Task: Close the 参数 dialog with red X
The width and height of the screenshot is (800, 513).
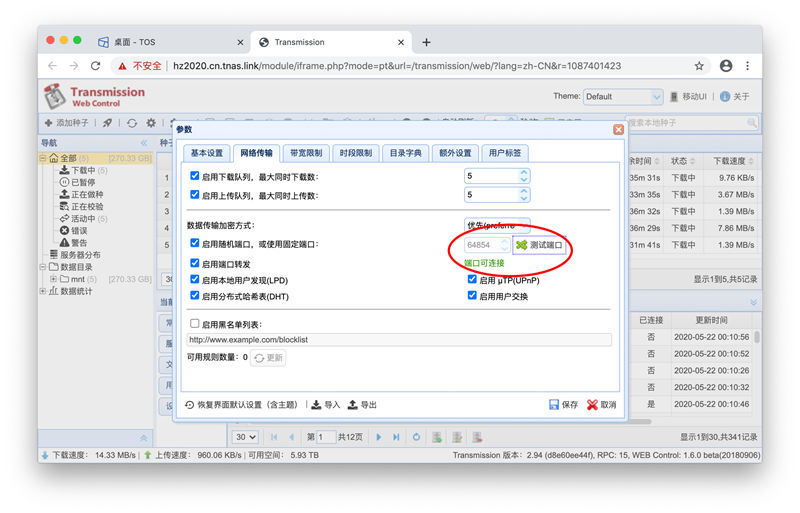Action: [618, 130]
